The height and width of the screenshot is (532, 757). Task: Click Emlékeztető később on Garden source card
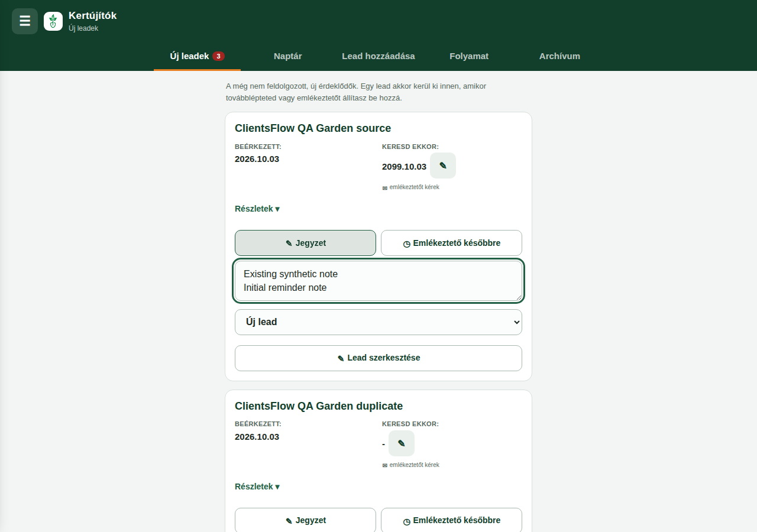pyautogui.click(x=451, y=243)
